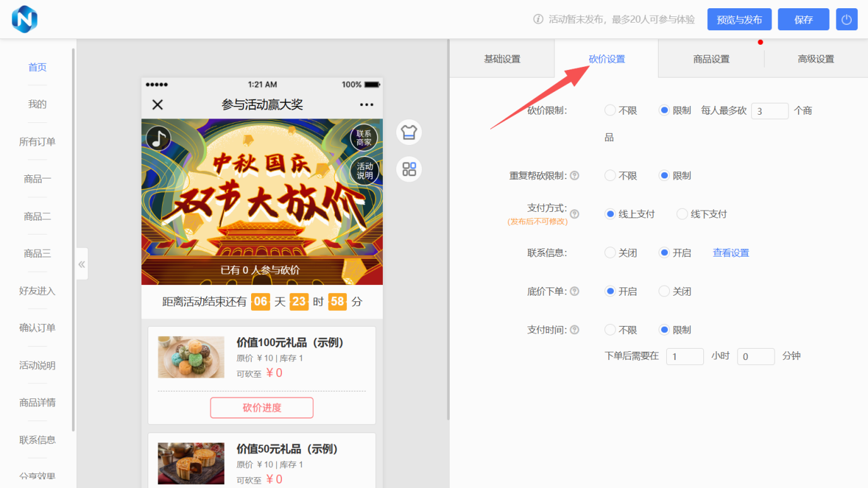Click the 砍价进度 progress button
The width and height of the screenshot is (868, 488).
click(x=261, y=407)
